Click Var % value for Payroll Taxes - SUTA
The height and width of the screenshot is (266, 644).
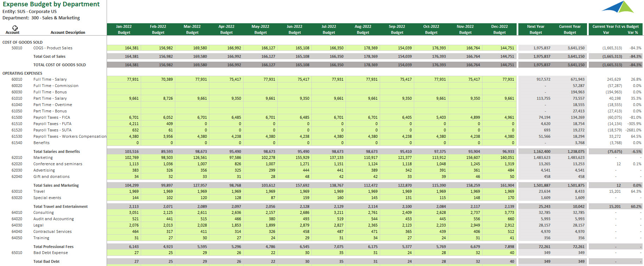click(633, 130)
